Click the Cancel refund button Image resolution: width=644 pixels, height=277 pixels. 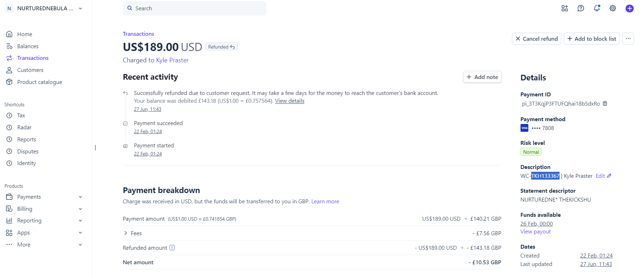pyautogui.click(x=536, y=39)
